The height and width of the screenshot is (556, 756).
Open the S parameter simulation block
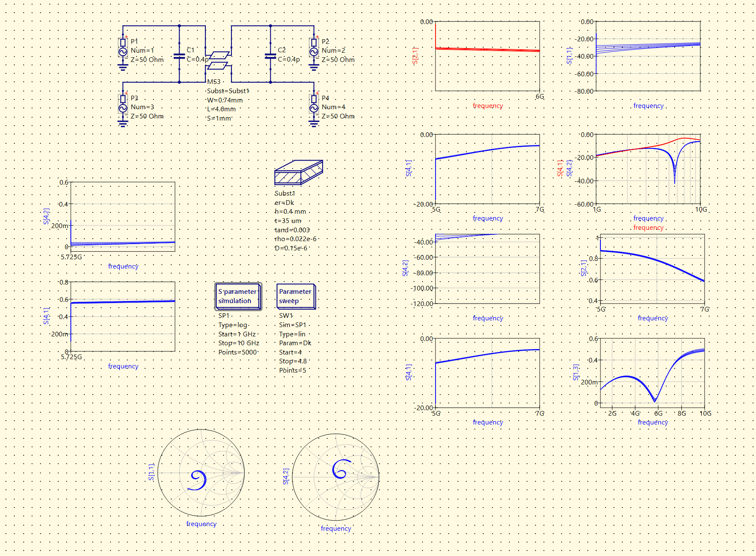[237, 296]
